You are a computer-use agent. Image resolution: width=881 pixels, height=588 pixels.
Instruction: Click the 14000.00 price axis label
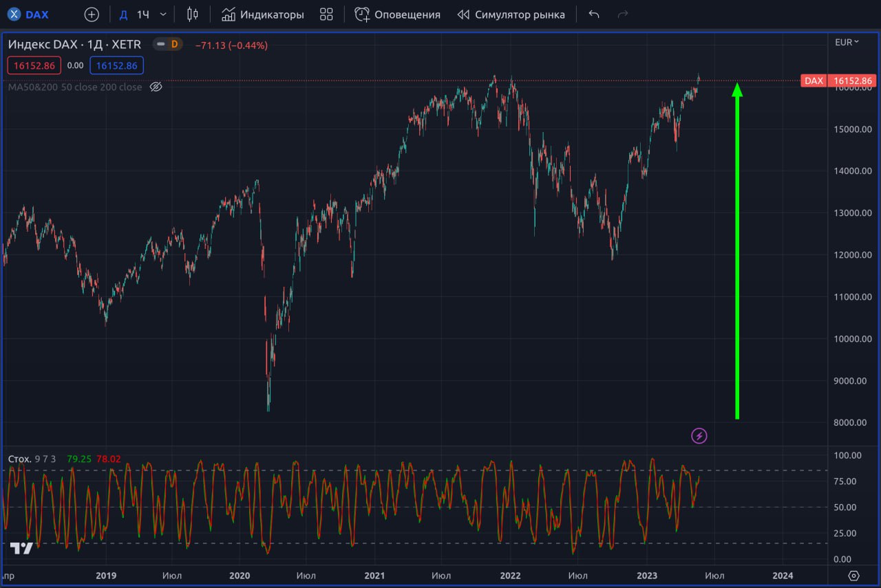853,171
